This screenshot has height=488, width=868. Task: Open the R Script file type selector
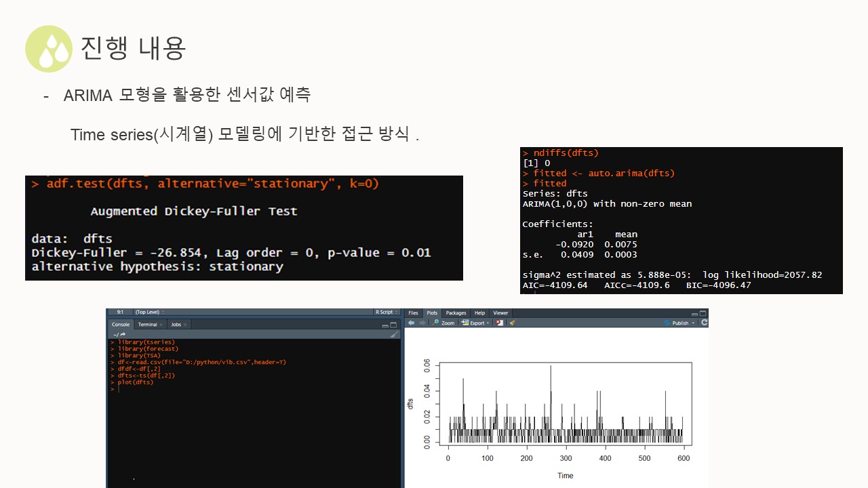click(385, 312)
